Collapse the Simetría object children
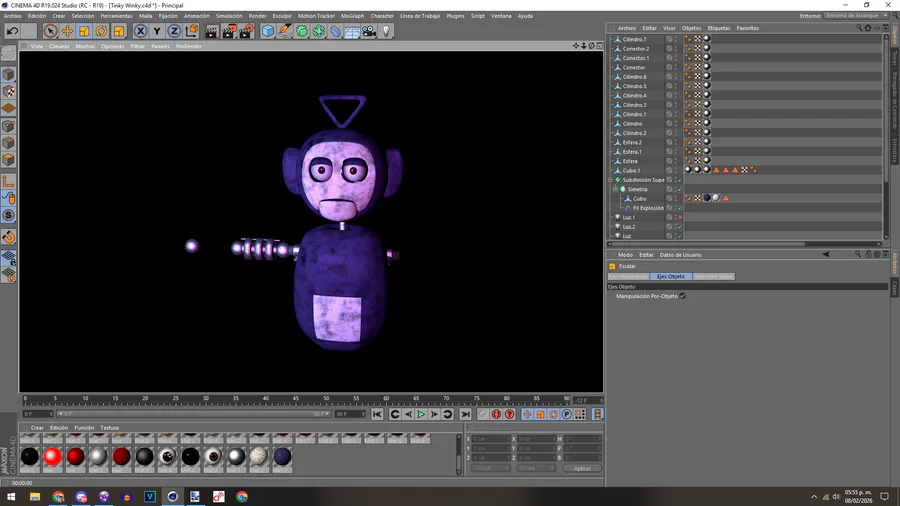The height and width of the screenshot is (506, 900). 615,189
